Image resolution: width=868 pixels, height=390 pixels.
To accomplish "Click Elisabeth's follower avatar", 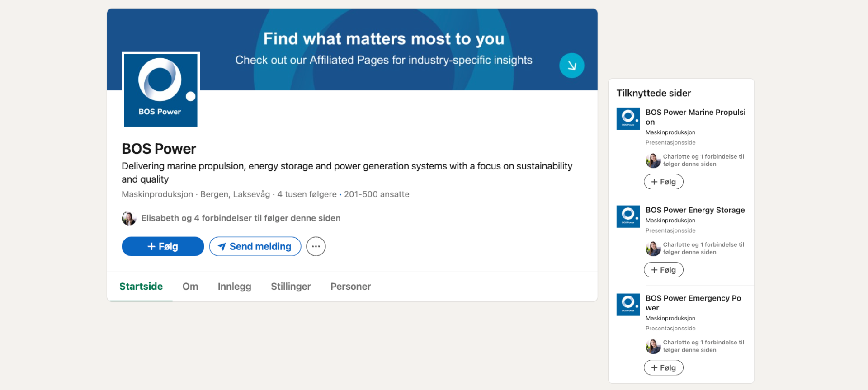I will point(129,218).
